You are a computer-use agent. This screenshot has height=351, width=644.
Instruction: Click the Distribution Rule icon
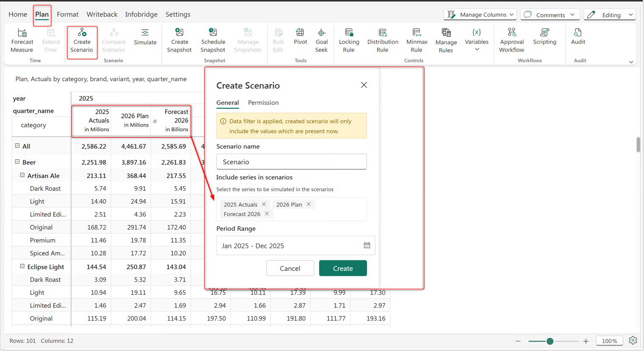pos(383,33)
